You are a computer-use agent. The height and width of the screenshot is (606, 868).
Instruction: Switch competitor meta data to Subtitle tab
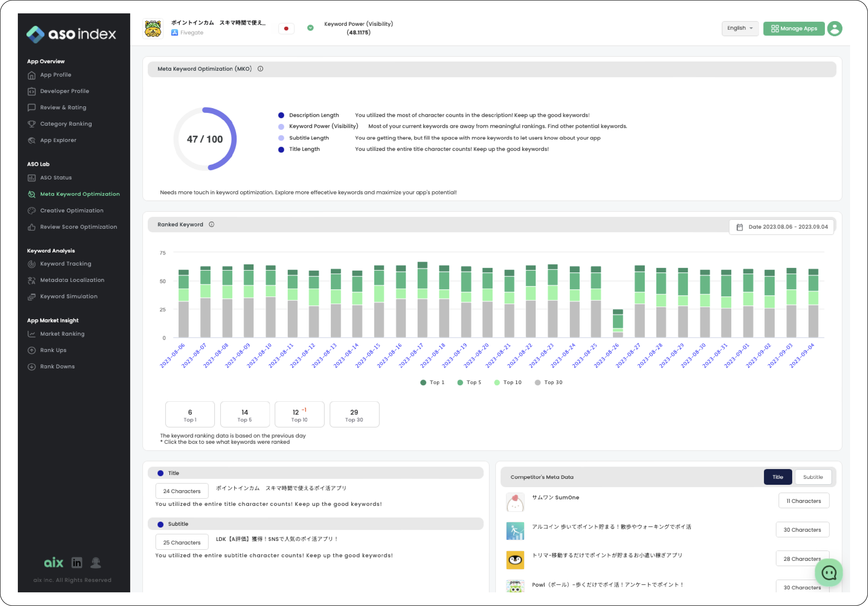[x=813, y=477]
